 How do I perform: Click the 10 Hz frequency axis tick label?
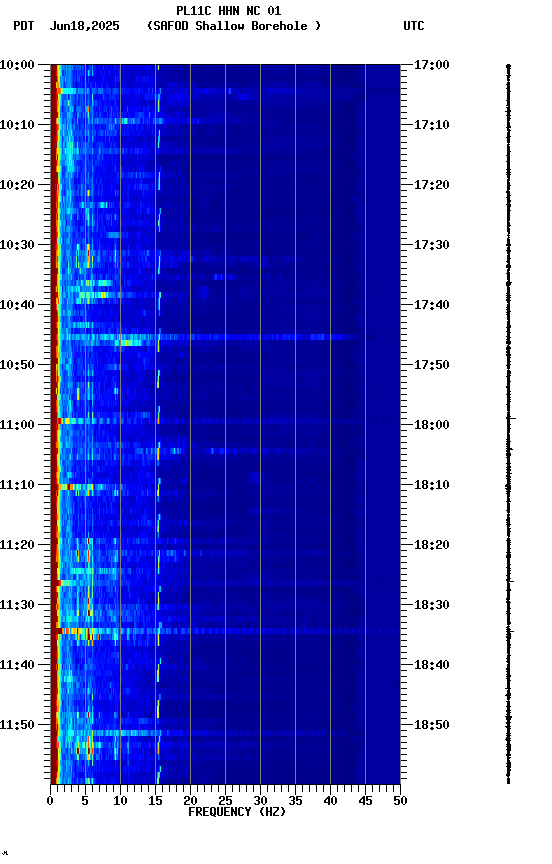pos(120,801)
